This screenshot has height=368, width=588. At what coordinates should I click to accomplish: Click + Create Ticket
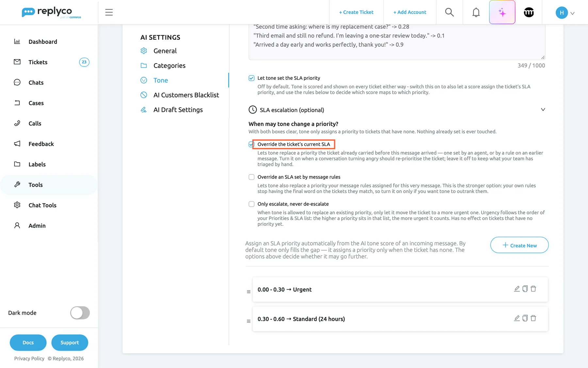(x=356, y=12)
